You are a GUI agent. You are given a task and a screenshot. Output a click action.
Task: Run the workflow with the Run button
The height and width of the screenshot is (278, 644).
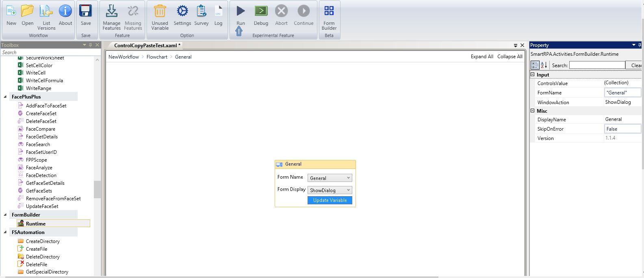pyautogui.click(x=241, y=11)
